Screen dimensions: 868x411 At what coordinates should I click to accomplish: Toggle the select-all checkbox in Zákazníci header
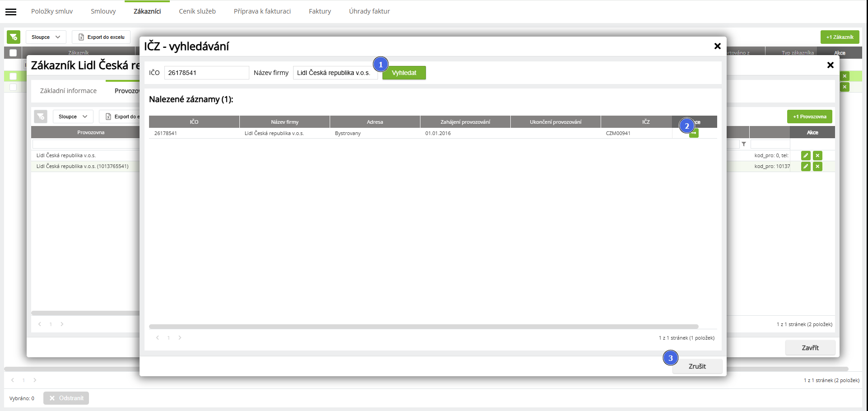[13, 53]
